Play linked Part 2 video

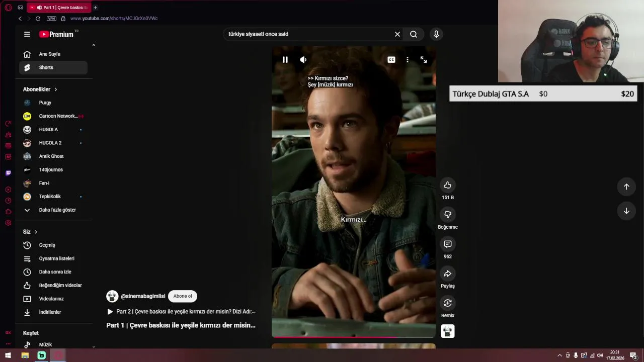181,312
